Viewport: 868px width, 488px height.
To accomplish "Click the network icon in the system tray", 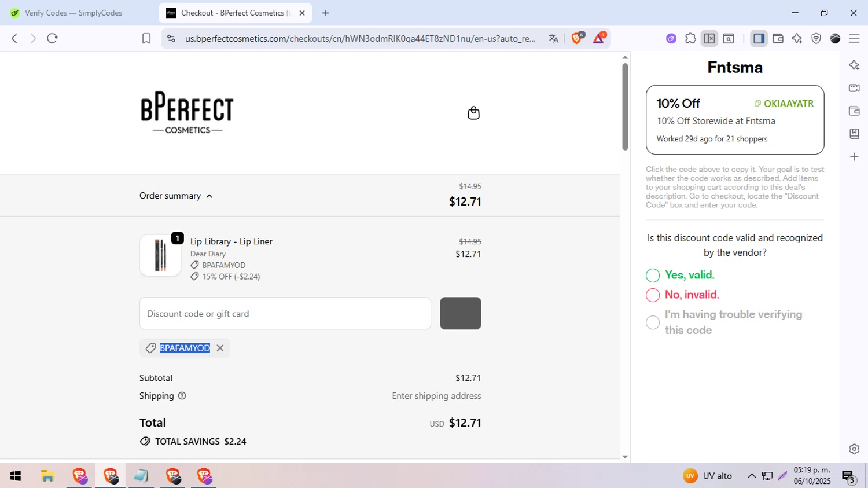I will point(767,476).
